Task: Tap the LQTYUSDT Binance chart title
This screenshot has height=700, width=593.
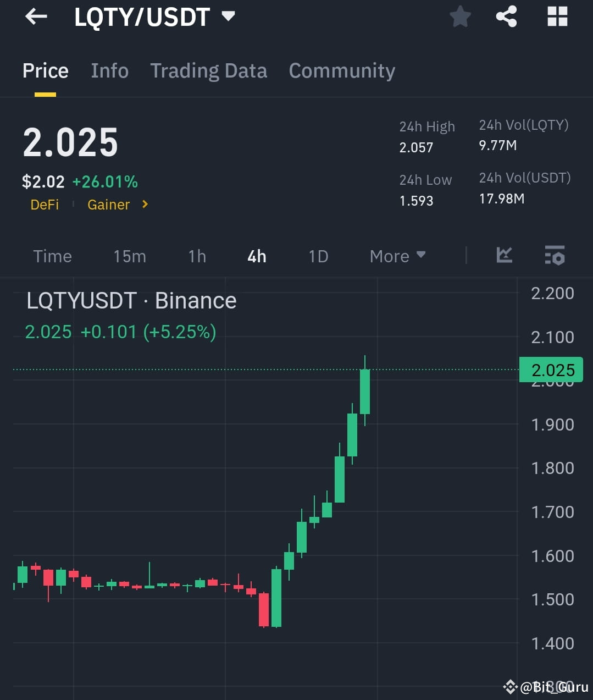Action: click(x=131, y=300)
